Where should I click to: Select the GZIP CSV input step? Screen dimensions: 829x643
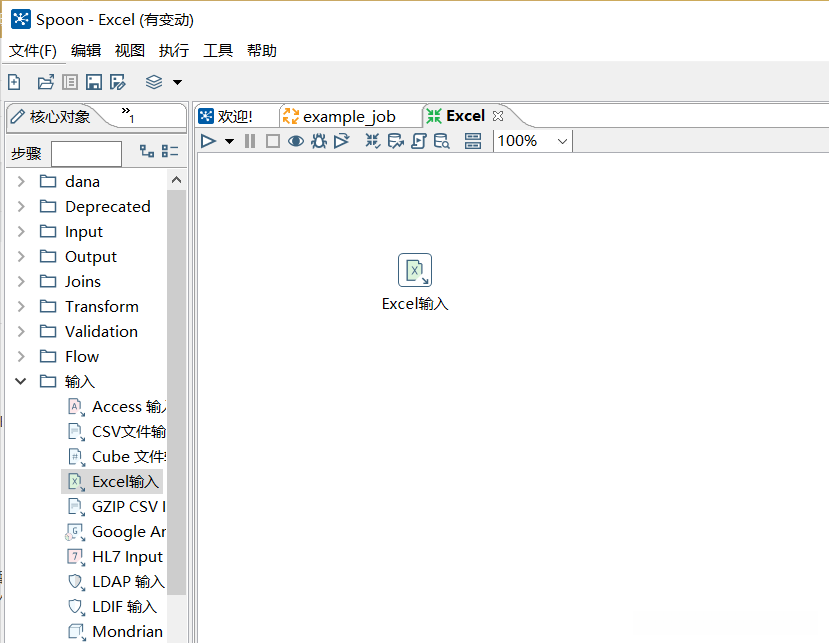coord(117,507)
